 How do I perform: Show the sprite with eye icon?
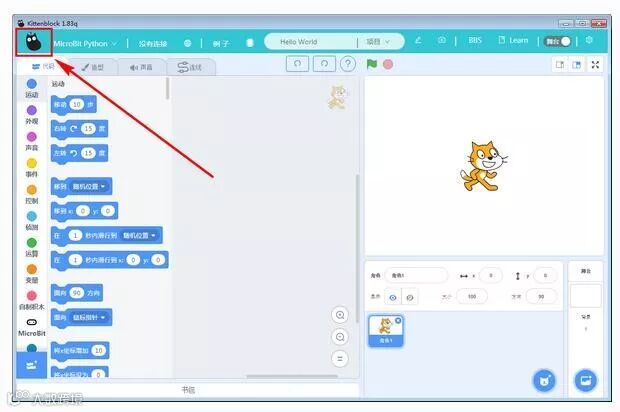pos(393,297)
